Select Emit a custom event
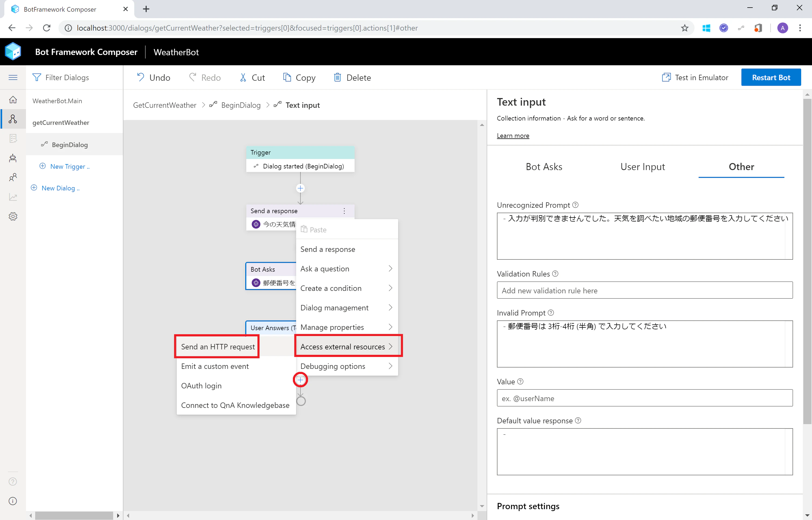 [236, 366]
